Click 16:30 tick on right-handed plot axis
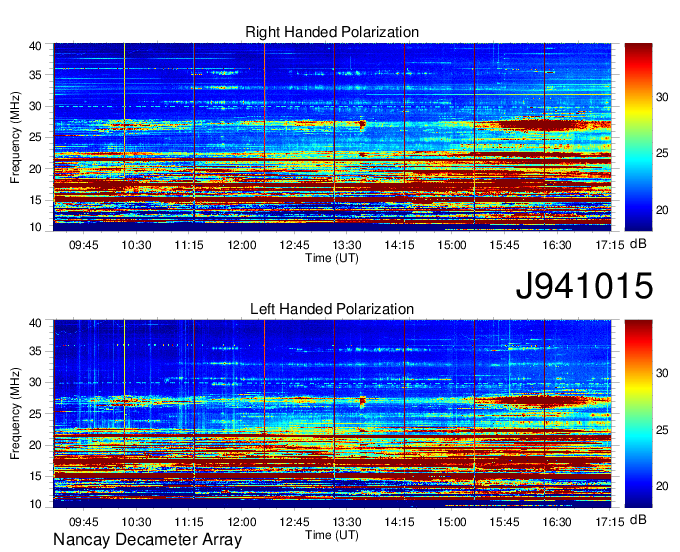This screenshot has height=552, width=680. 557,245
